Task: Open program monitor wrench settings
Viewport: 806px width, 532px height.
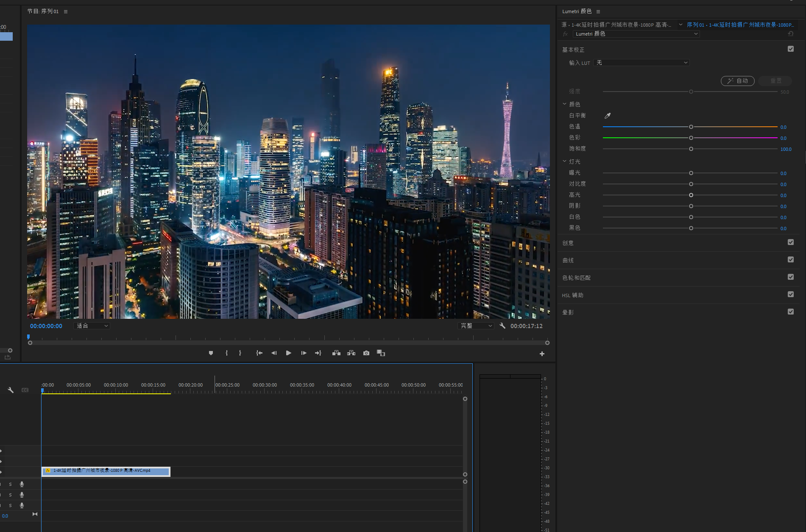Action: coord(502,326)
